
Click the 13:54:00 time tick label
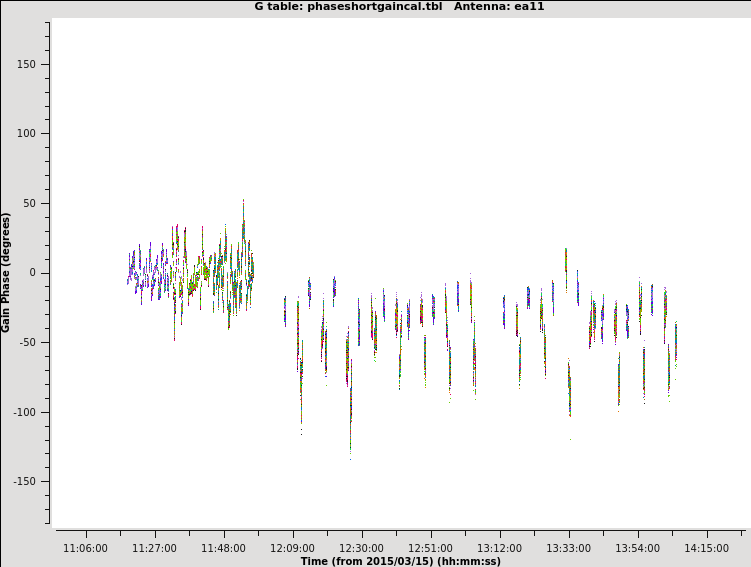click(637, 548)
